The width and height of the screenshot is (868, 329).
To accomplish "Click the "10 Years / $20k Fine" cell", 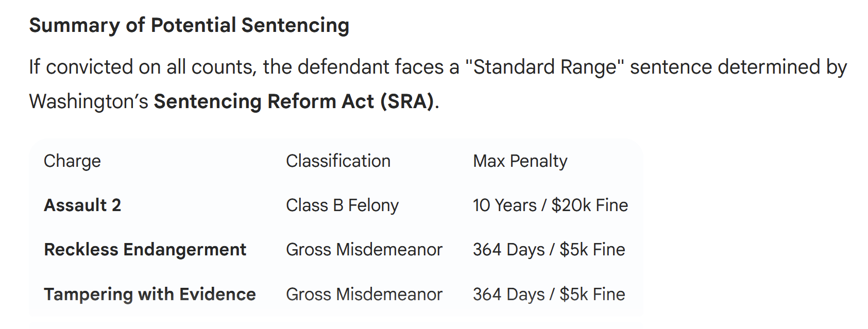I will pyautogui.click(x=550, y=205).
